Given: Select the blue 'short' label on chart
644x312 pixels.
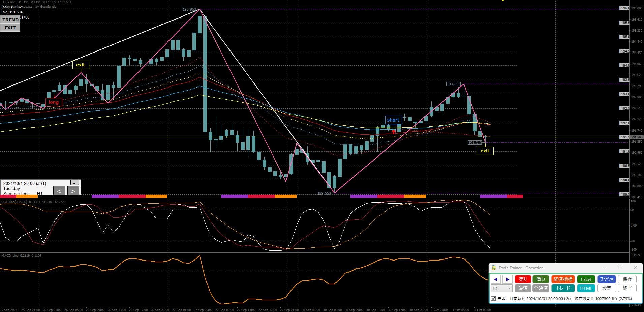Looking at the screenshot, I should (x=393, y=120).
